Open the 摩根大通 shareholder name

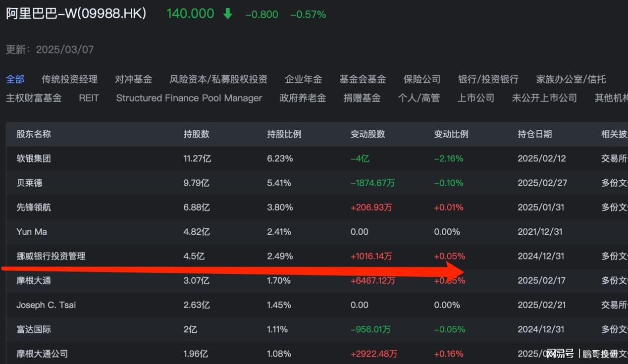[x=34, y=280]
